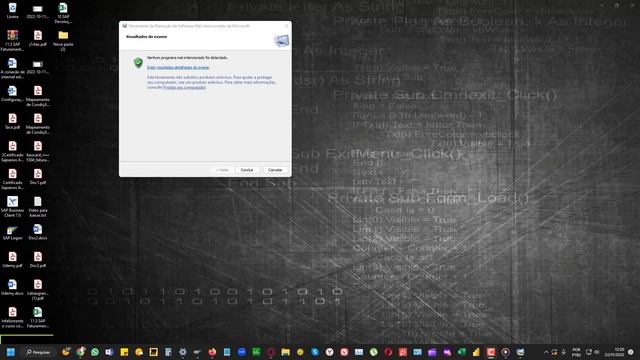The height and width of the screenshot is (360, 640).
Task: Select the j1btax.pdf desktop file
Action: pyautogui.click(x=38, y=39)
